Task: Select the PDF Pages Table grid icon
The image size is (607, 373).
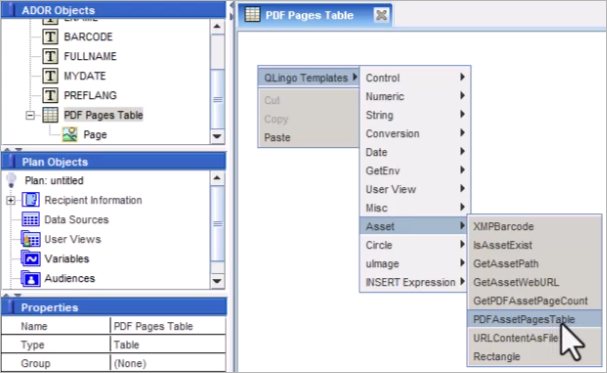Action: pyautogui.click(x=50, y=115)
